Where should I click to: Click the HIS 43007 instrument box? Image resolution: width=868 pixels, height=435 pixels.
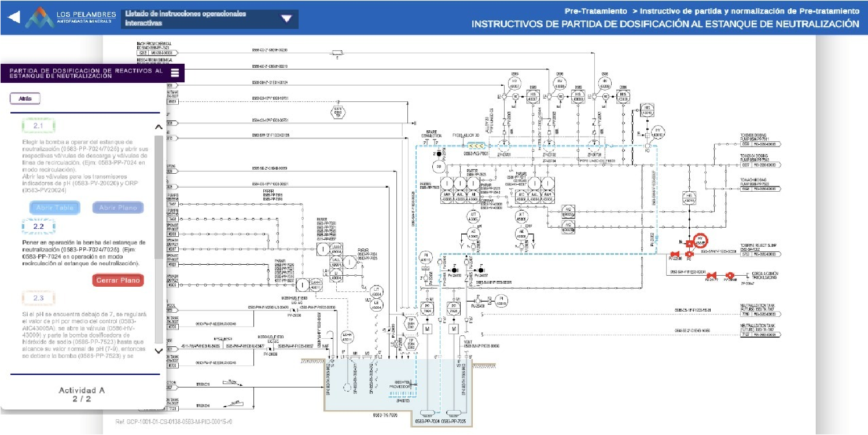point(533,96)
